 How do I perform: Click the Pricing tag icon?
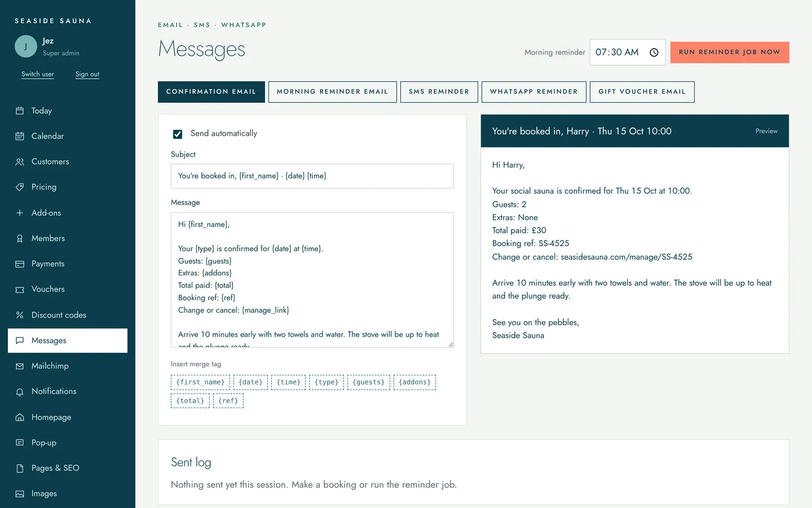click(x=20, y=187)
